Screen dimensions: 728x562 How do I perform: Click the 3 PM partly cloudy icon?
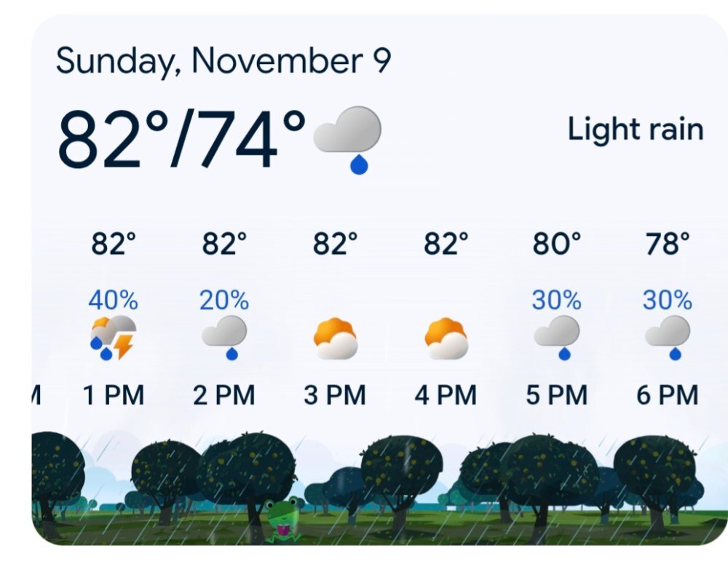pos(336,339)
